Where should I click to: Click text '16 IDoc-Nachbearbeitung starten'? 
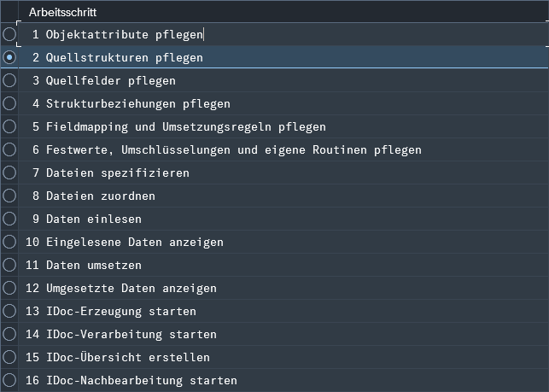point(131,380)
